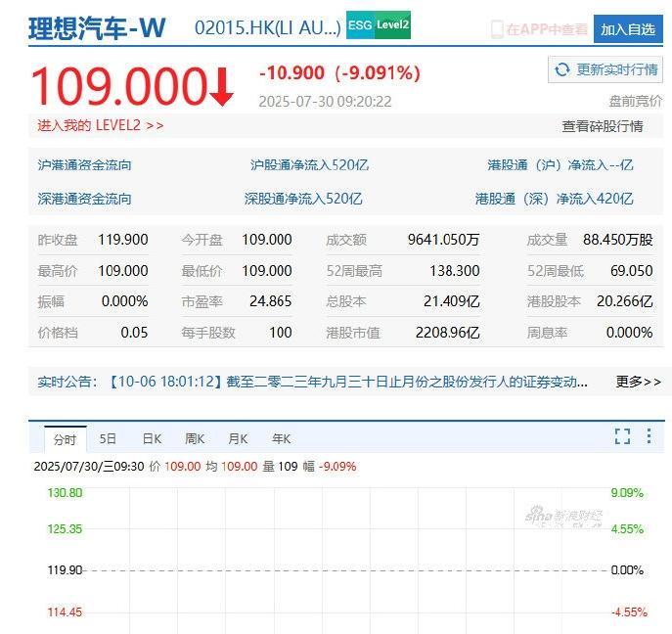The height and width of the screenshot is (634, 672).
Task: Switch to the 月K chart tab
Action: (x=238, y=439)
